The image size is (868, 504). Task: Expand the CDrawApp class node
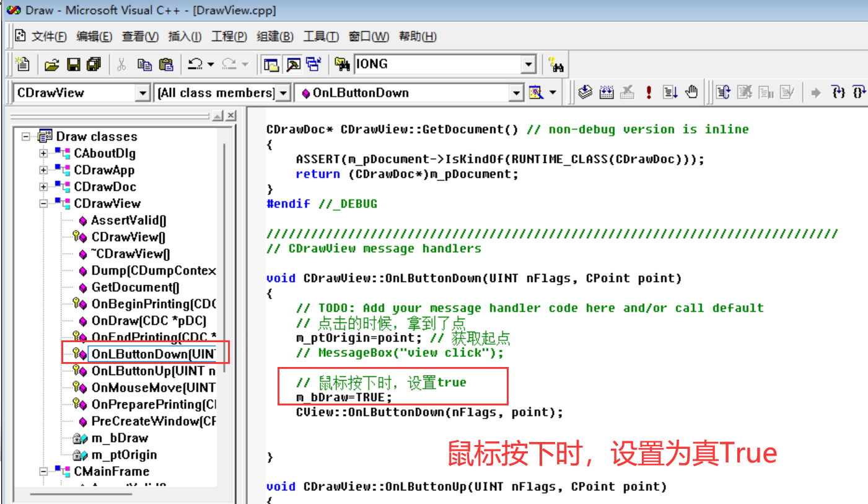pyautogui.click(x=43, y=170)
